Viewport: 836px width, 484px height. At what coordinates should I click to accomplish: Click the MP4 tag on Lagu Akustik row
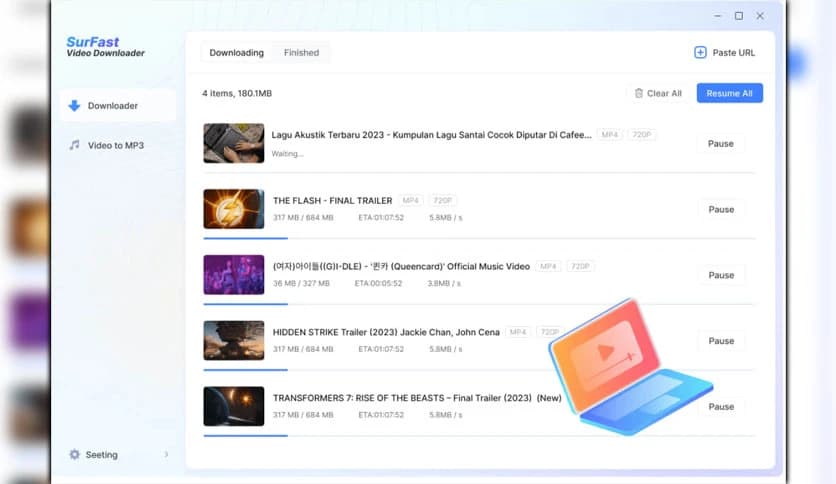609,135
